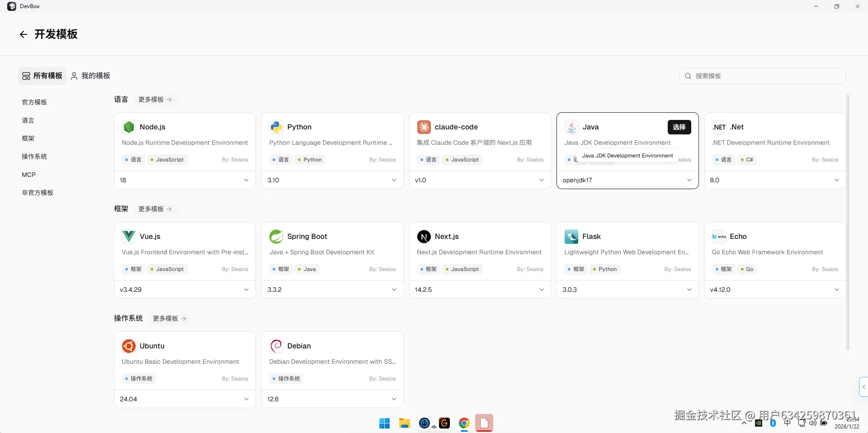Open the Next.js version dropdown showing 14.2.5

click(x=480, y=290)
